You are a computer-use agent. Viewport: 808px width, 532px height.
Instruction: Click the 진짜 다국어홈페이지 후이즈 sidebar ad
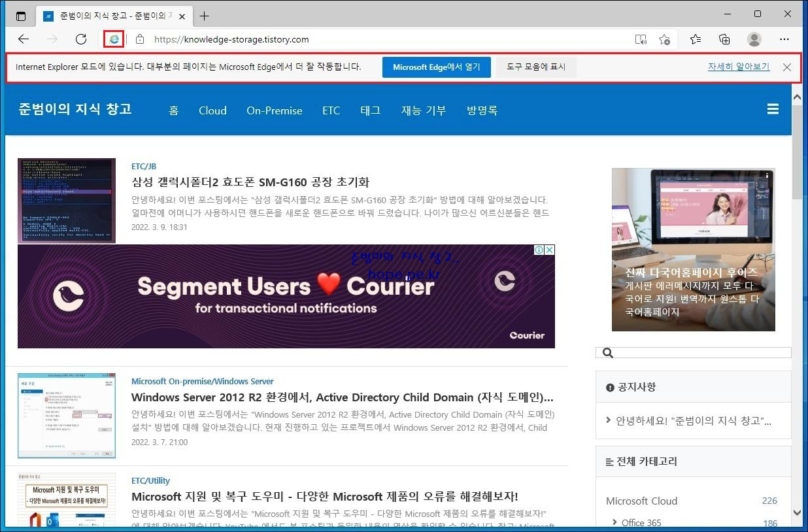(694, 250)
